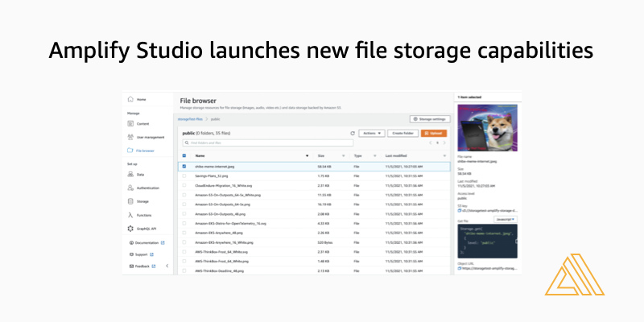Screen dimensions: 644x322
Task: Check the AWS-ThinkBox-Frost_64_White.svg checkbox
Action: [x=184, y=252]
